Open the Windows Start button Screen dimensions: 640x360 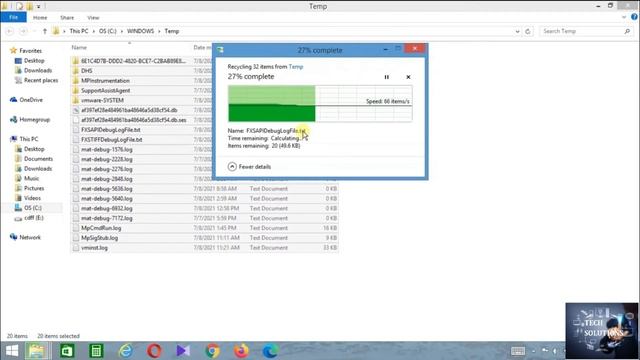click(x=12, y=351)
